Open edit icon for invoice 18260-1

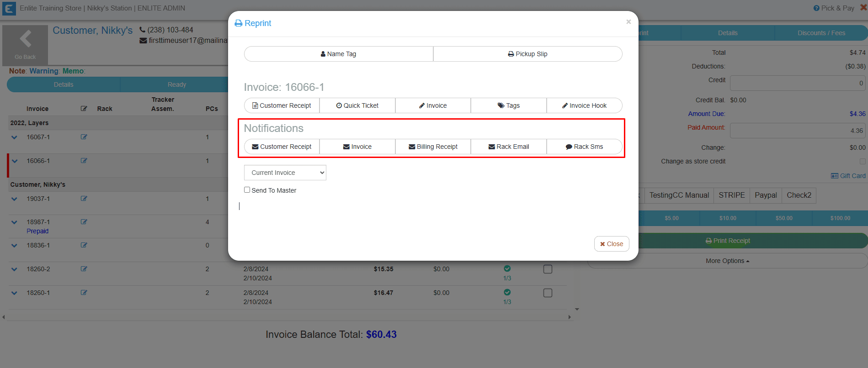84,293
